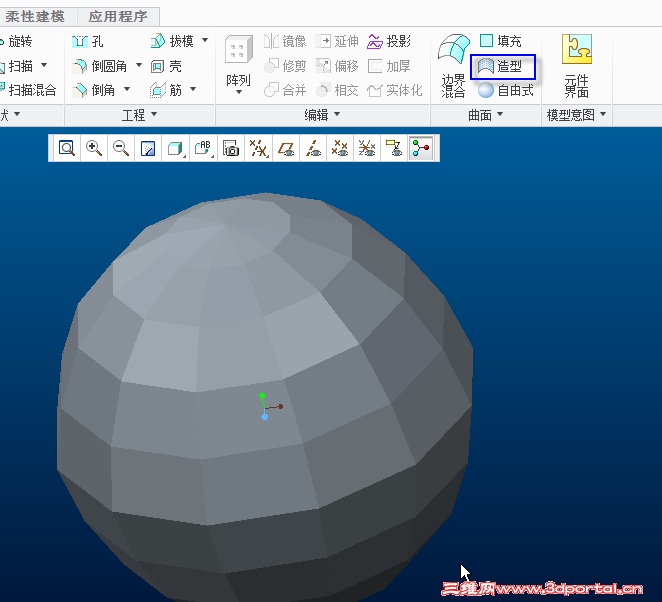
Task: Click the 投影 (Project) tool
Action: pos(389,41)
